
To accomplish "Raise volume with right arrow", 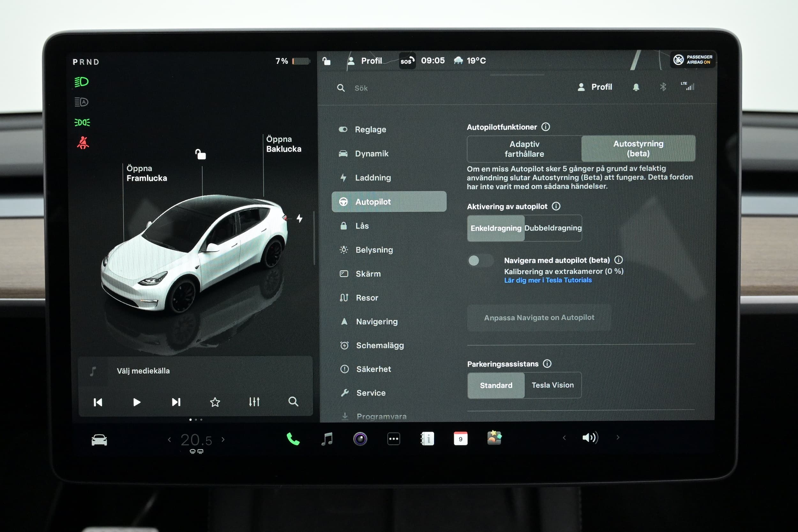I will pos(618,437).
